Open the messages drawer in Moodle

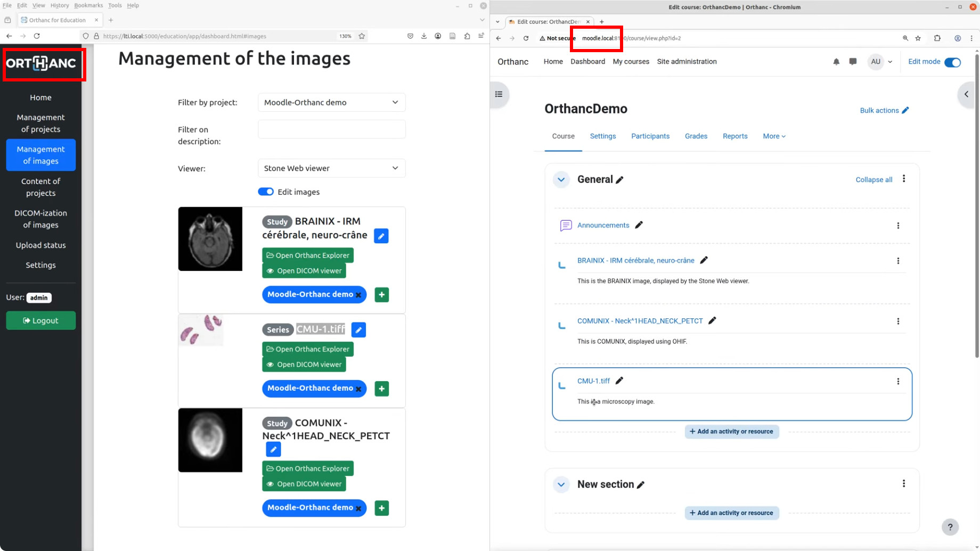click(x=852, y=62)
